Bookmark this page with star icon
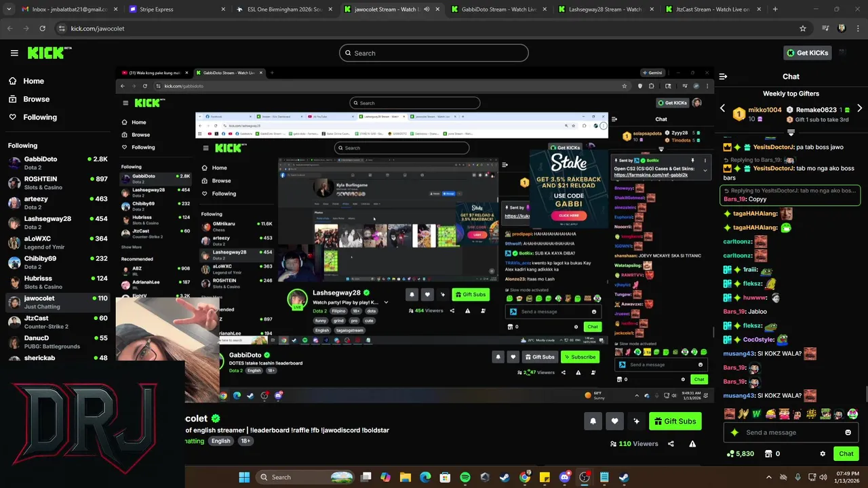Image resolution: width=868 pixels, height=488 pixels. click(803, 28)
